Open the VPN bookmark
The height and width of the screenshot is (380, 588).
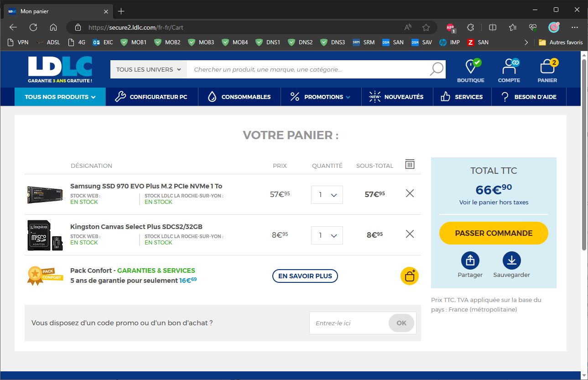pyautogui.click(x=19, y=42)
